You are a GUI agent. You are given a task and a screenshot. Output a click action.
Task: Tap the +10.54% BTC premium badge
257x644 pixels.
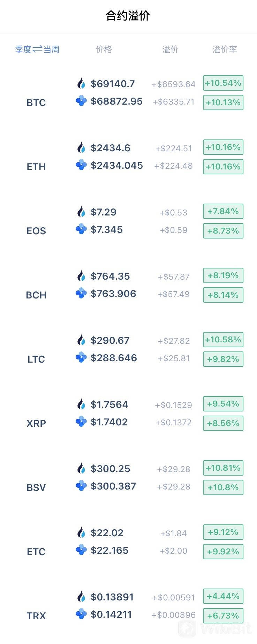tap(223, 83)
